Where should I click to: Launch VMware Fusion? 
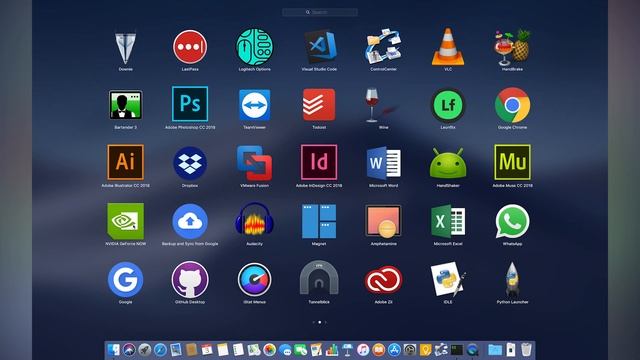coord(254,163)
